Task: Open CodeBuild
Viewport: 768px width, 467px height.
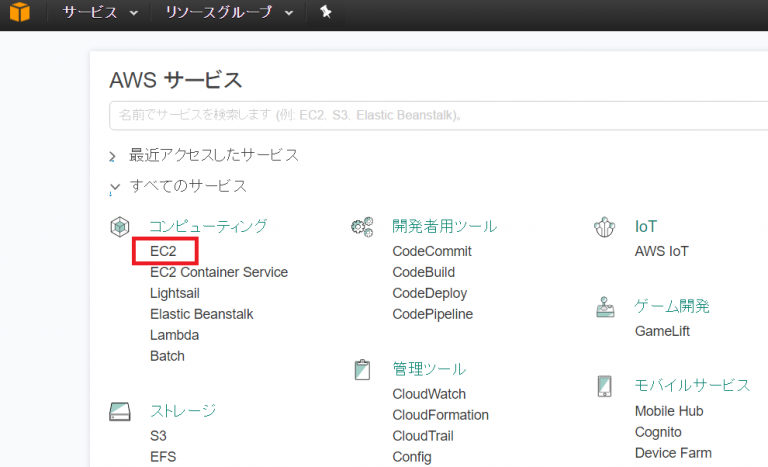Action: pos(424,272)
